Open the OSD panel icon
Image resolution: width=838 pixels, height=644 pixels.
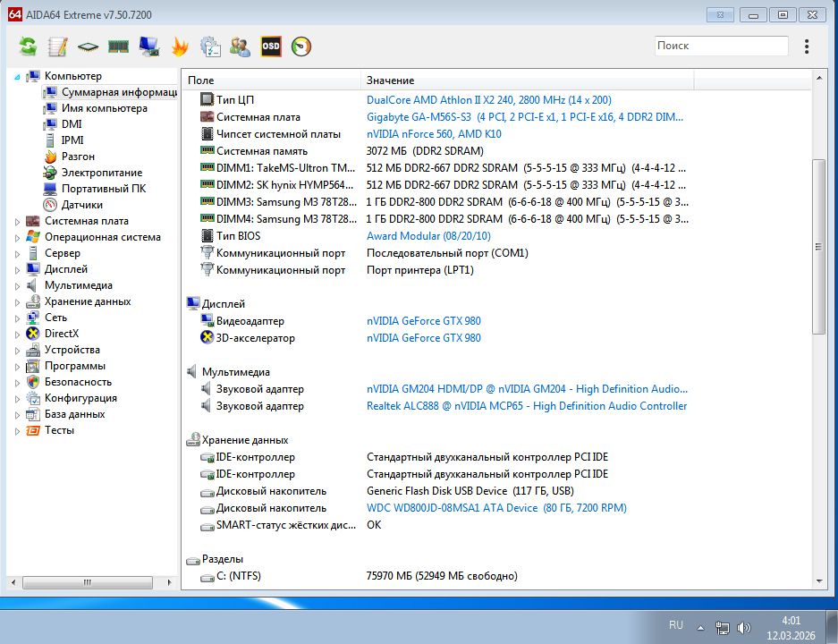270,47
